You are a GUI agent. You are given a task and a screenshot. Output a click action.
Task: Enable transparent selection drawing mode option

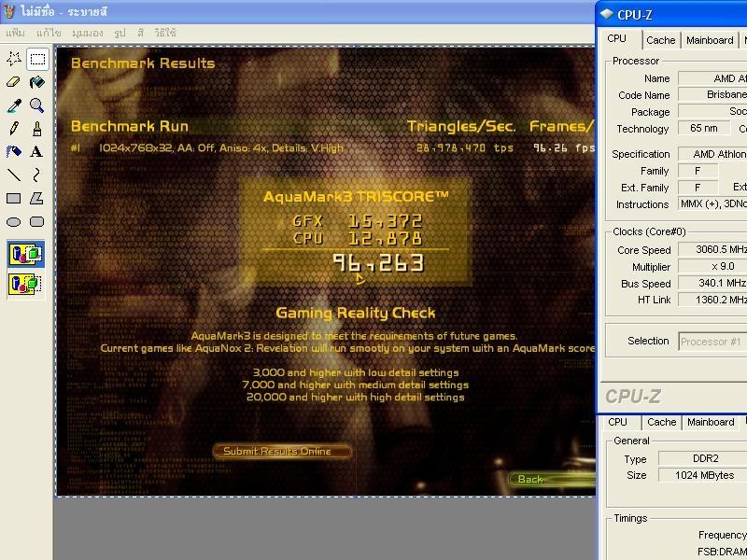[x=26, y=284]
